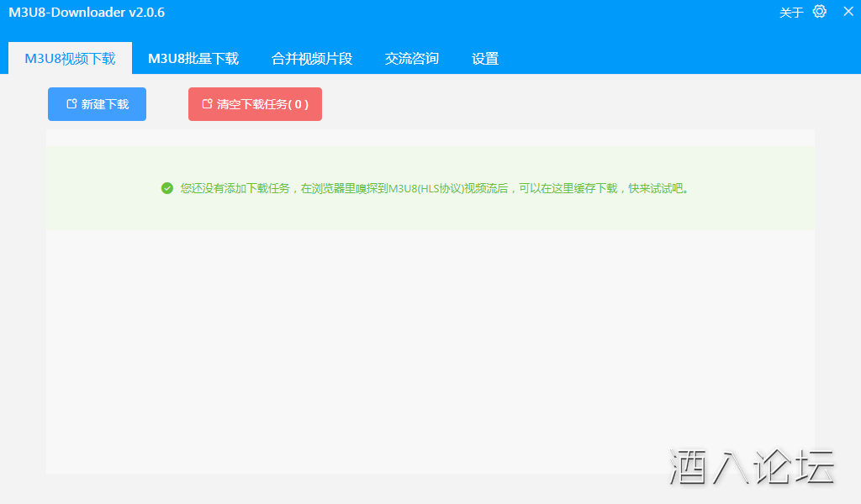The width and height of the screenshot is (861, 504).
Task: Click the 酒入论坛 watermark
Action: [751, 466]
